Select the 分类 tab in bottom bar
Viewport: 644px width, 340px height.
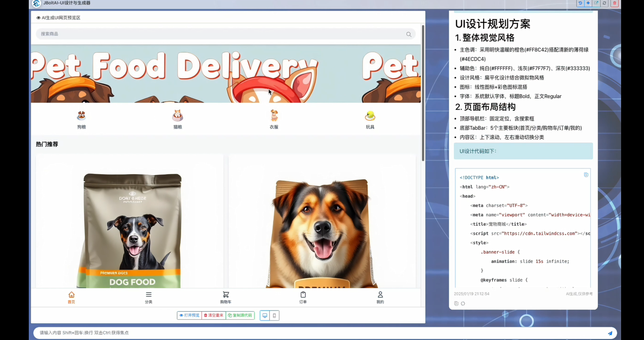[149, 298]
